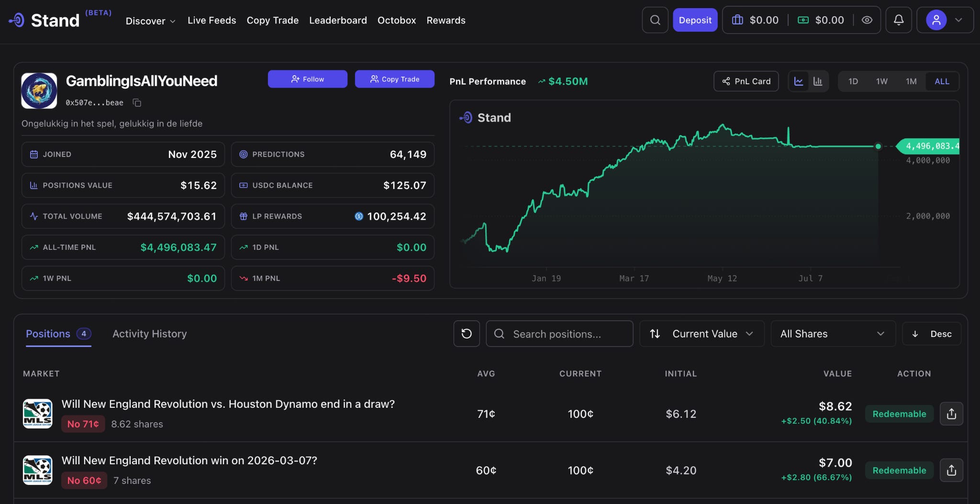Open the PnL Card share button

coord(746,81)
